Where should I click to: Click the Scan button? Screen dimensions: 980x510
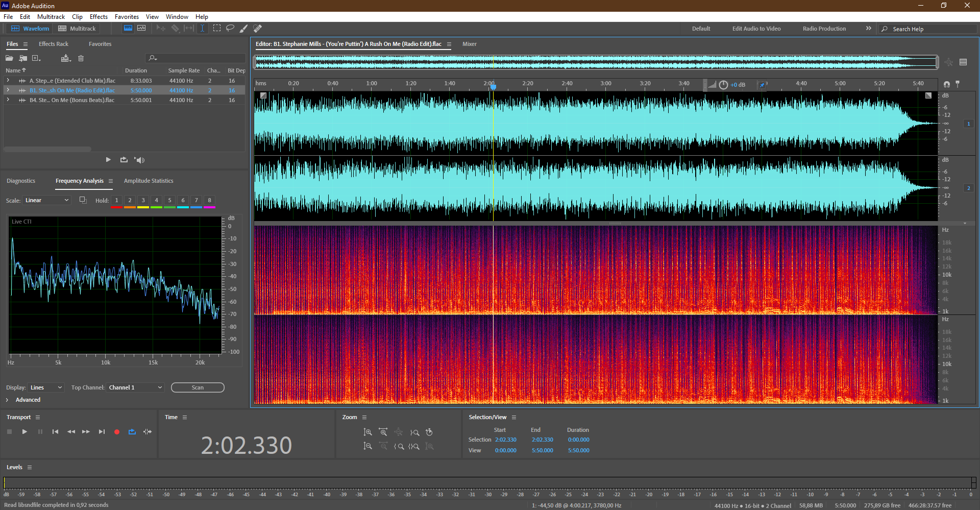click(x=198, y=387)
